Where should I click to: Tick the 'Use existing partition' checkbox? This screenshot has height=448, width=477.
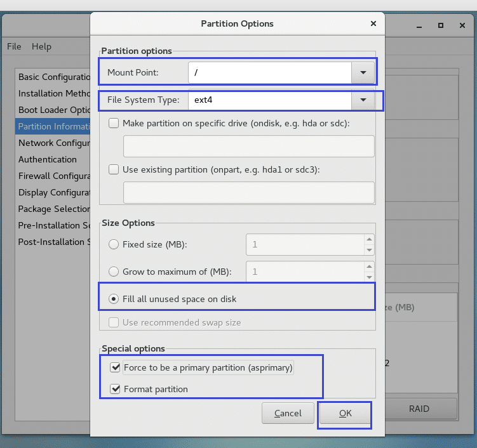[114, 169]
